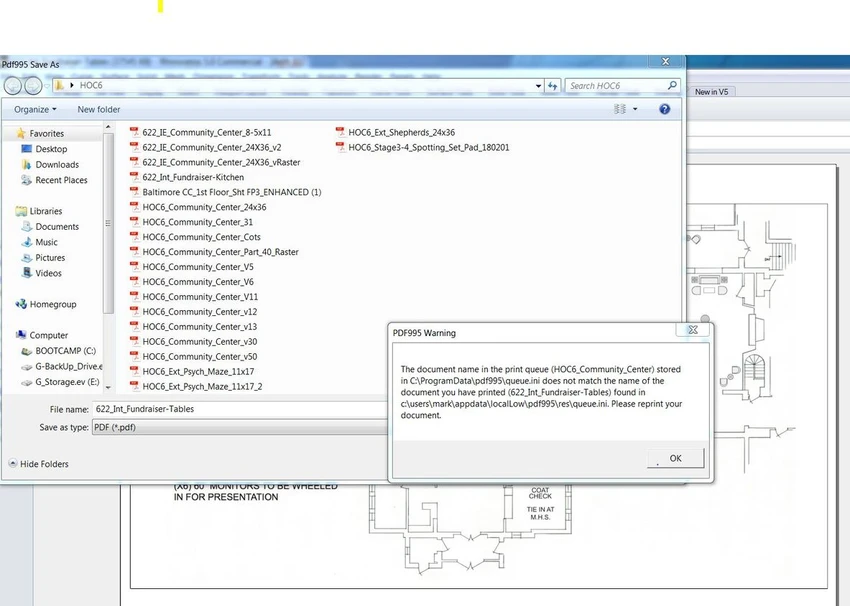
Task: Select file HOC6_Community_Center_v50
Action: 199,357
